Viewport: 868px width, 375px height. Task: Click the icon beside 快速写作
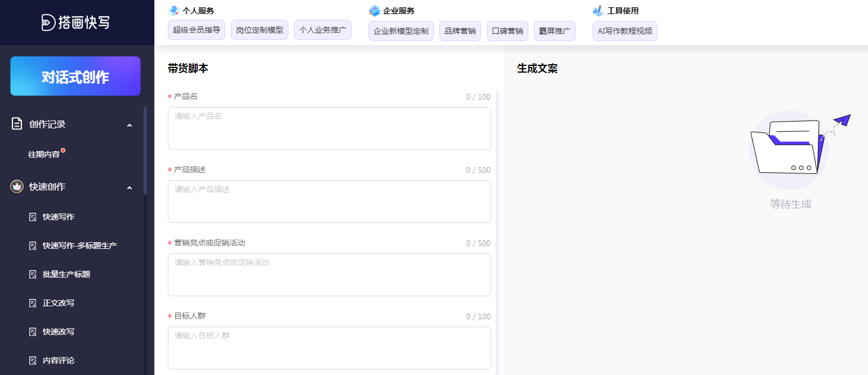tap(33, 217)
